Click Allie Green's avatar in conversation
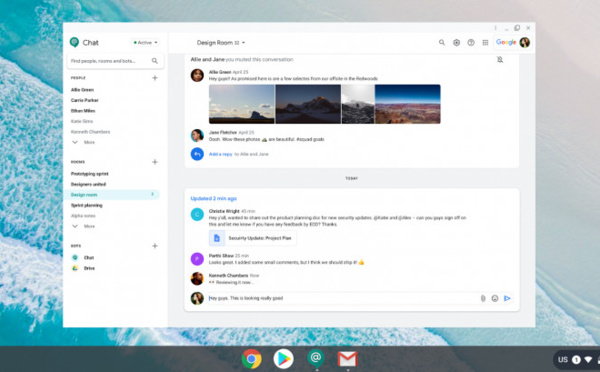This screenshot has height=372, width=600. click(197, 75)
